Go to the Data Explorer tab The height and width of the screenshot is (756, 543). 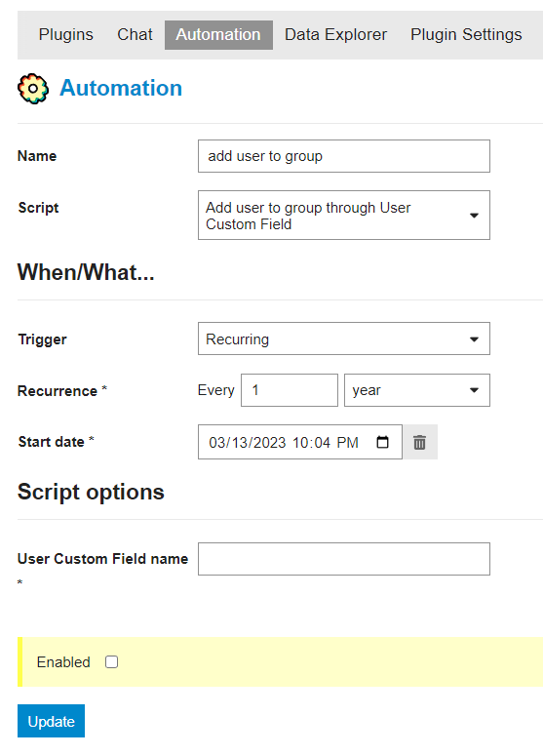[335, 35]
